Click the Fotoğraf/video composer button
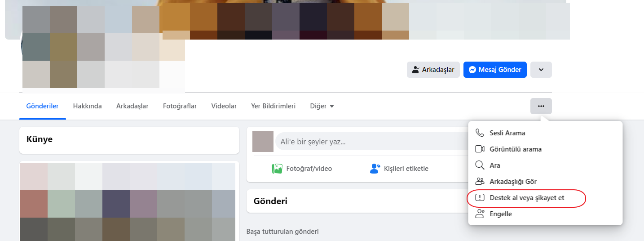Viewport: 644px width, 241px height. tap(302, 169)
